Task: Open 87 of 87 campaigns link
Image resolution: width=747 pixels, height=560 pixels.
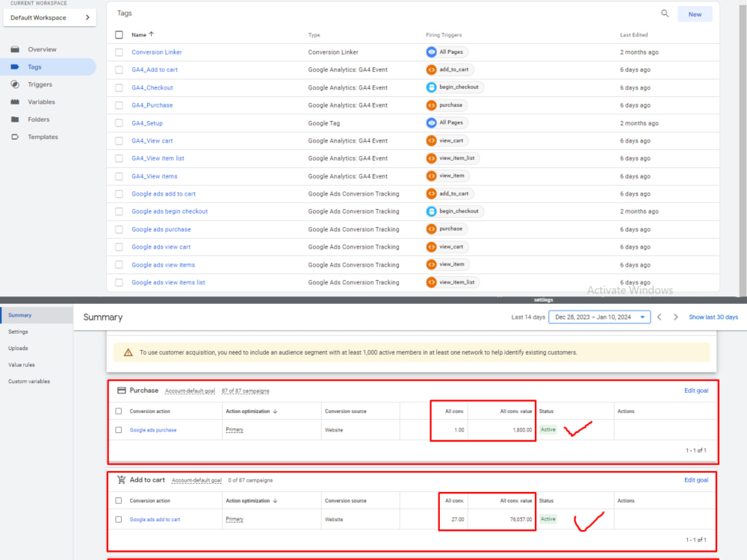Action: click(245, 391)
